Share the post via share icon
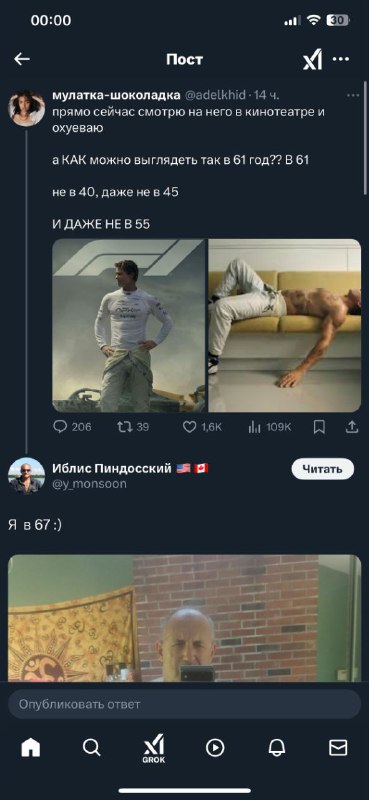The width and height of the screenshot is (369, 800). tap(352, 427)
